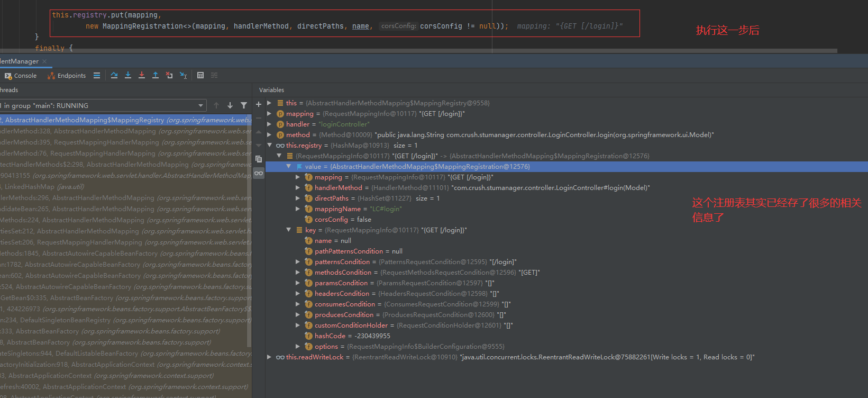Viewport: 868px width, 398px height.
Task: Select the mappingName = "LC#login" row
Action: click(x=566, y=209)
